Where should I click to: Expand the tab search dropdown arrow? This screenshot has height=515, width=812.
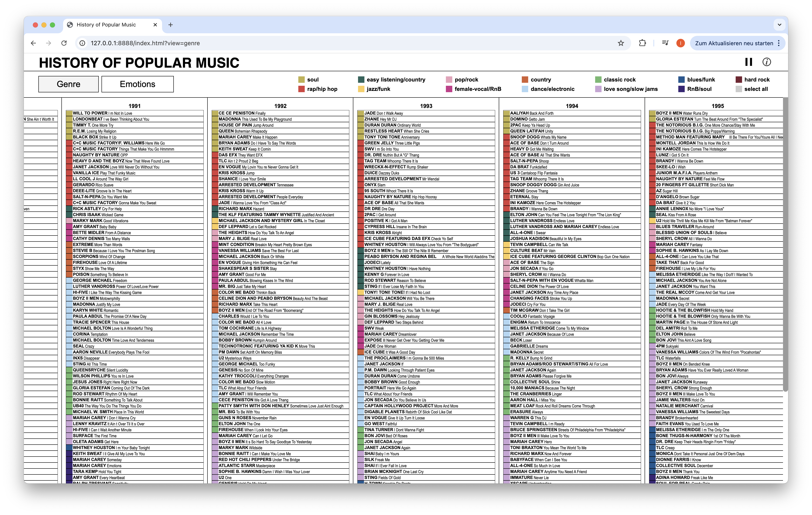click(x=779, y=25)
